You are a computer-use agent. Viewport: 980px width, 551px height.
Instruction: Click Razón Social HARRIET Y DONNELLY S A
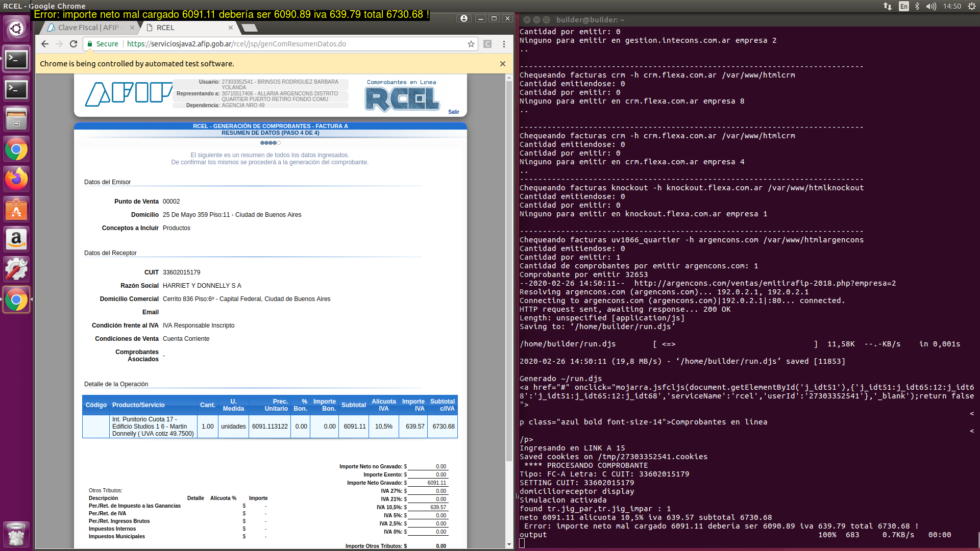202,286
